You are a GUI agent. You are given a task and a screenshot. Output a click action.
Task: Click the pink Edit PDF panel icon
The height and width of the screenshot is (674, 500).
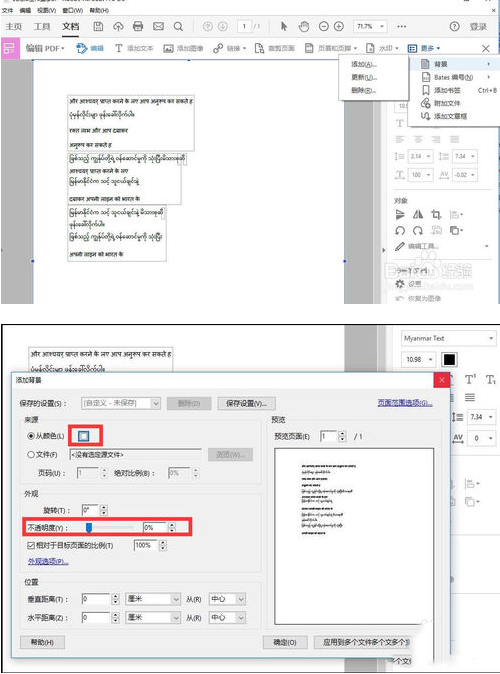[x=9, y=48]
